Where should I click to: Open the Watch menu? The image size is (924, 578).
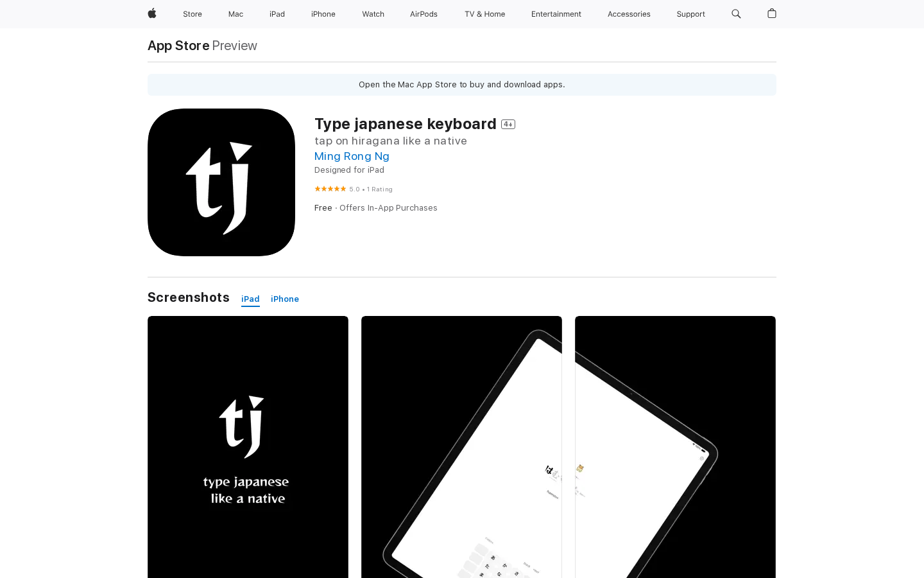(x=373, y=14)
